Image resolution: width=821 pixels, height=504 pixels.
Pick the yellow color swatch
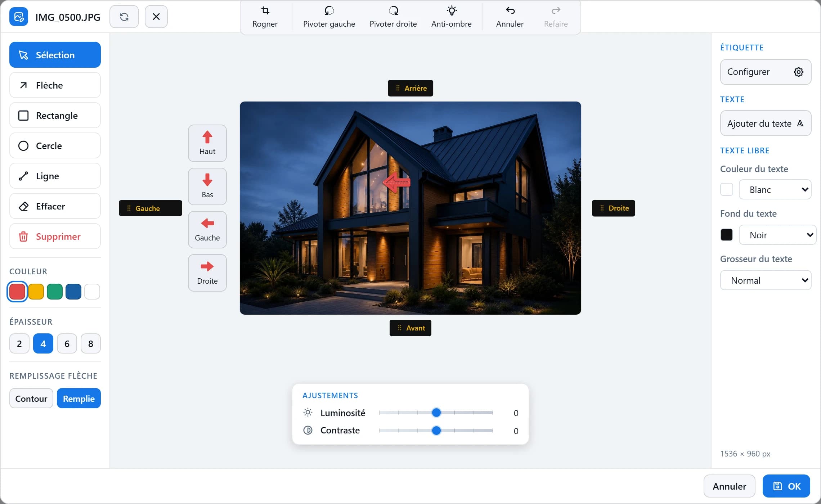(36, 292)
